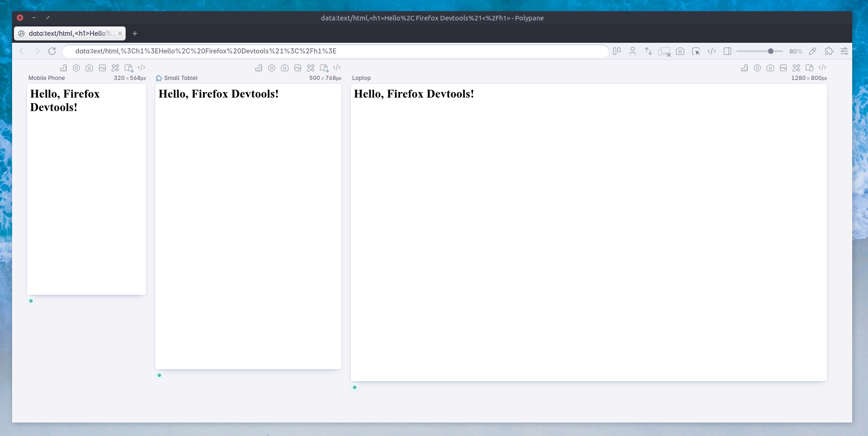Image resolution: width=868 pixels, height=436 pixels.
Task: Toggle rulers on Laptop pane
Action: 744,68
